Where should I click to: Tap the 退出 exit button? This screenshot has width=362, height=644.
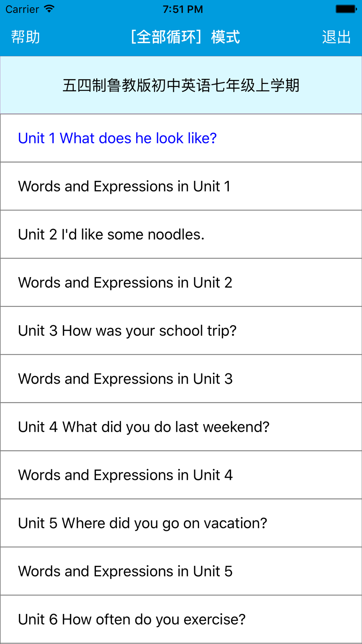tap(336, 37)
